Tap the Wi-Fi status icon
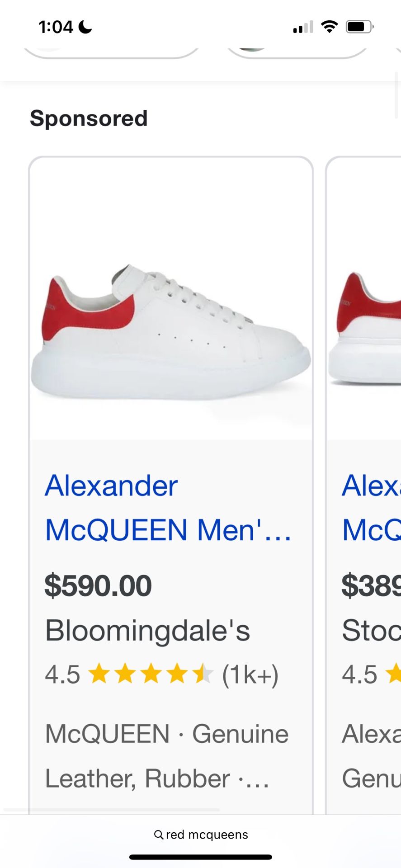The height and width of the screenshot is (868, 401). click(330, 27)
